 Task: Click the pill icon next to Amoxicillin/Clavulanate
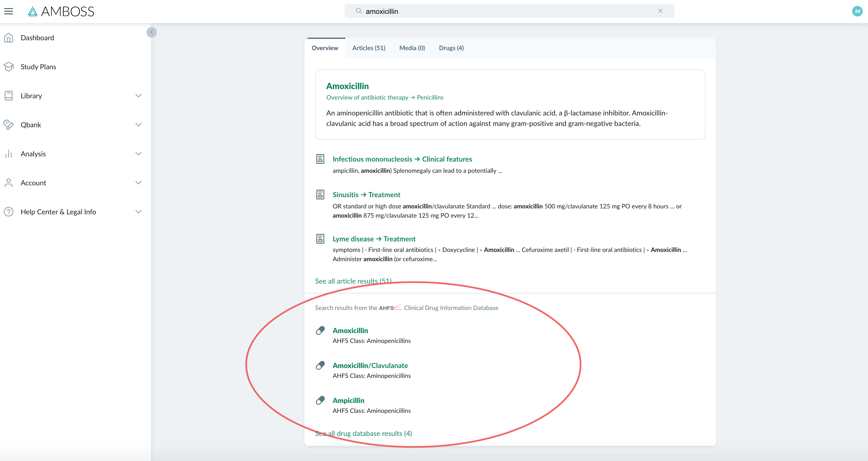click(320, 365)
